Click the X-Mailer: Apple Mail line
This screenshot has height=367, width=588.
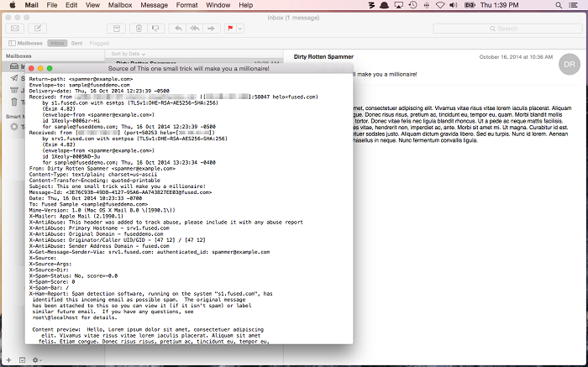tap(76, 217)
